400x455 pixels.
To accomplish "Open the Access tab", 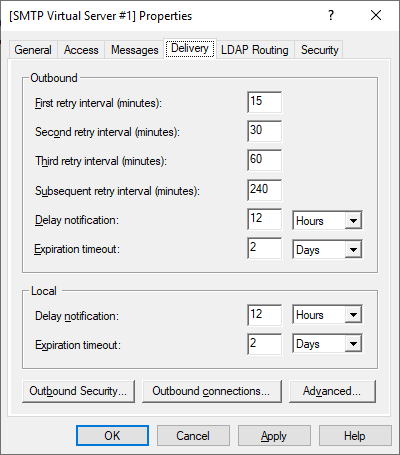I will pyautogui.click(x=81, y=50).
